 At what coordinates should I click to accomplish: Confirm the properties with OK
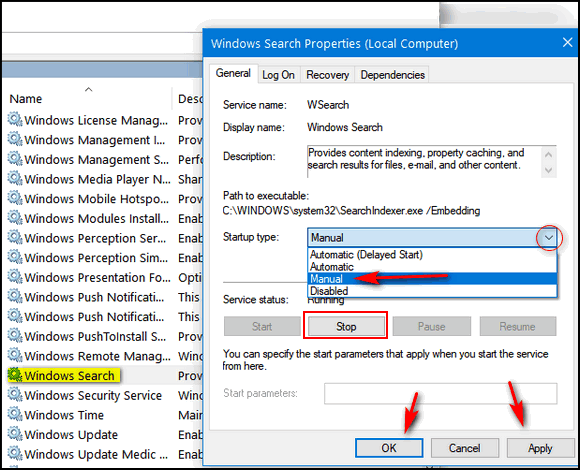tap(389, 448)
